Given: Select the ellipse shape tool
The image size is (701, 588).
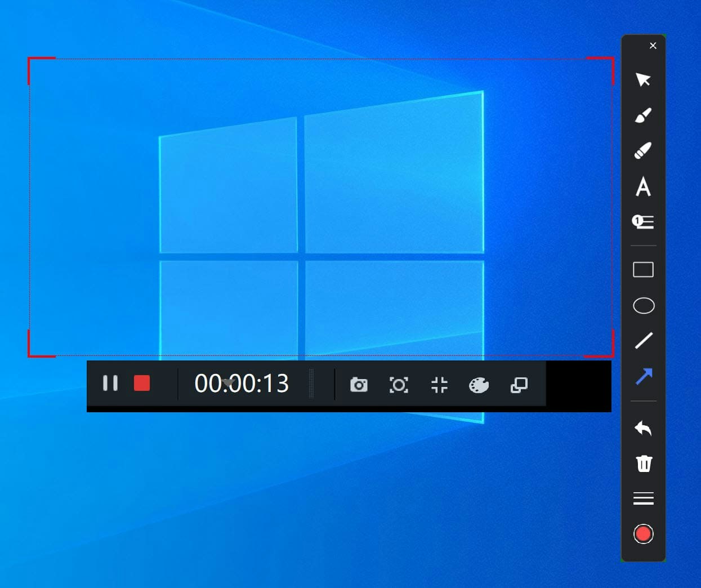Looking at the screenshot, I should pos(644,306).
